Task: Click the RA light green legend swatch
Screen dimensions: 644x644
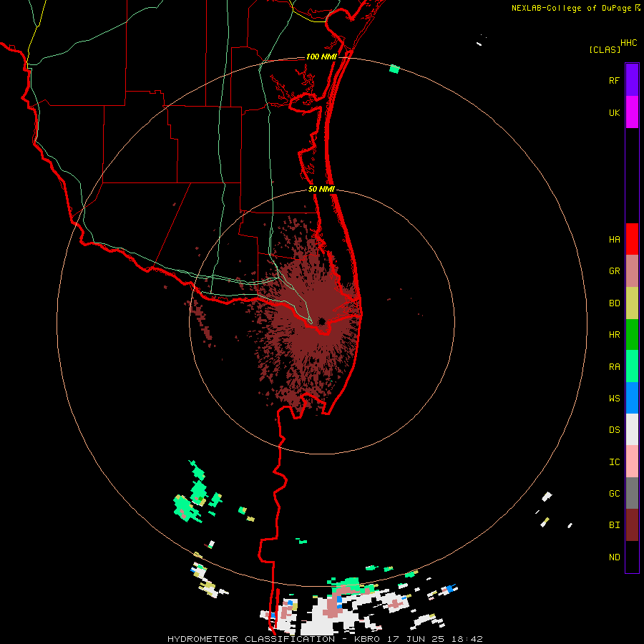Action: 632,366
